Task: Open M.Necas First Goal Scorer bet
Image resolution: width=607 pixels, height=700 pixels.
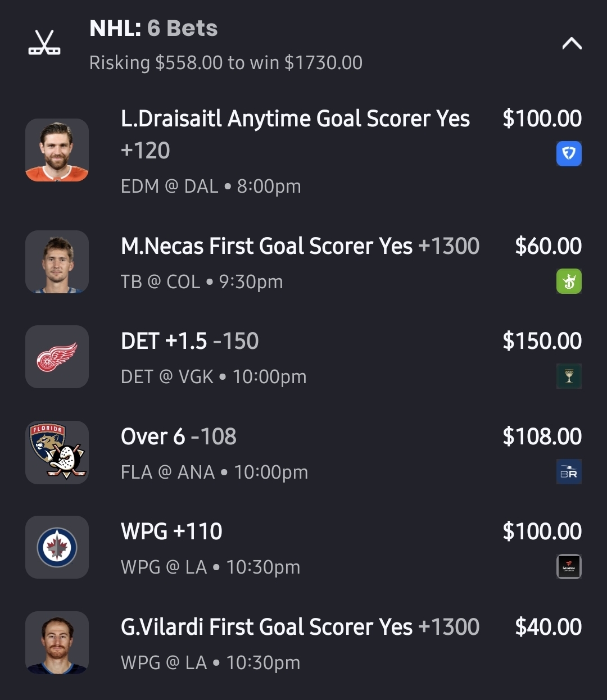Action: point(300,246)
